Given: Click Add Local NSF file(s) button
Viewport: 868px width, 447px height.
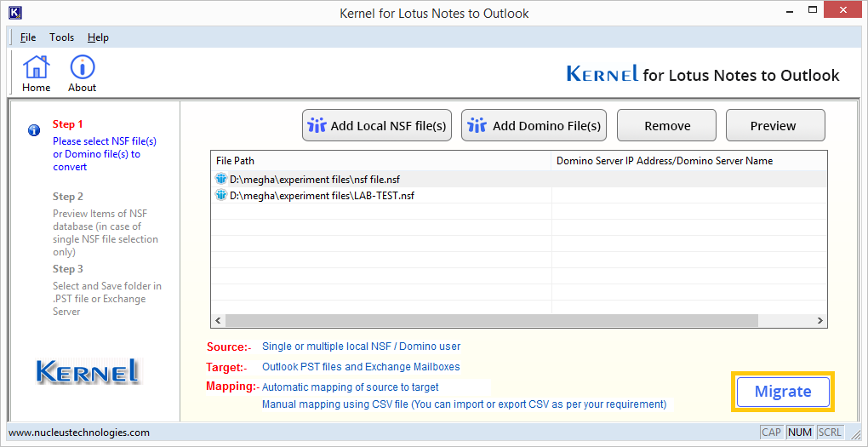Looking at the screenshot, I should coord(376,126).
